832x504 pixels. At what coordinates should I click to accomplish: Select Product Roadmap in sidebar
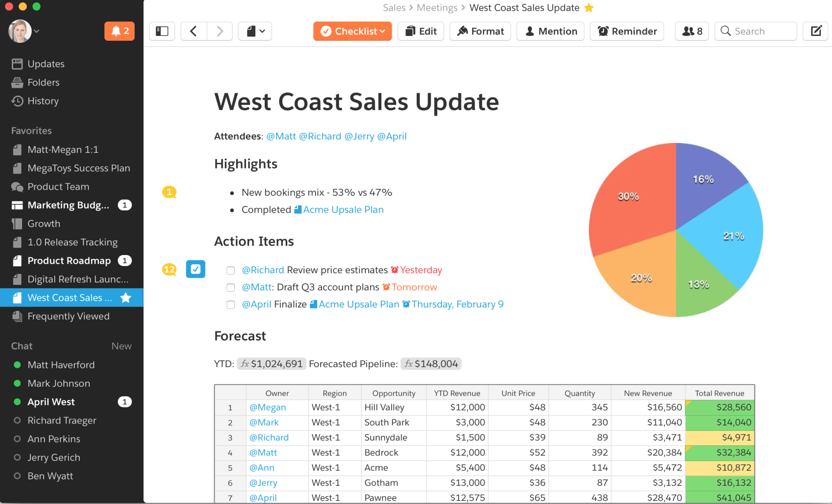click(69, 260)
